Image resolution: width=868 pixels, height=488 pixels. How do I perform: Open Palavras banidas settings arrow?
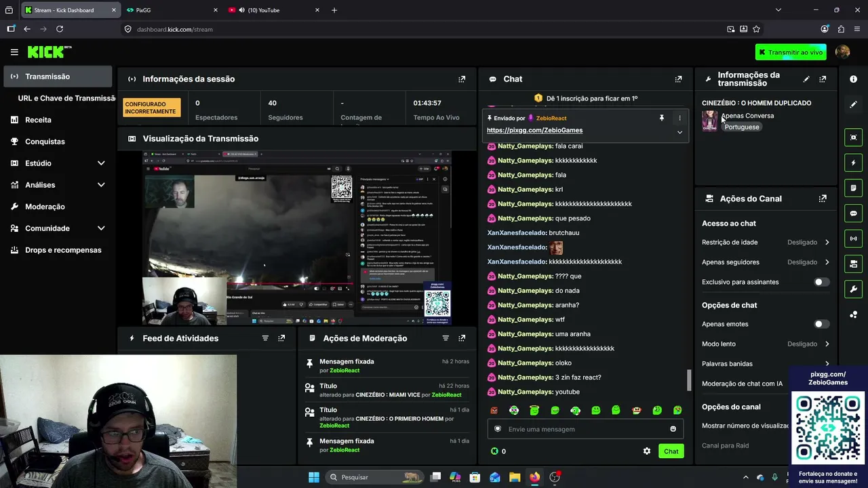pos(827,364)
